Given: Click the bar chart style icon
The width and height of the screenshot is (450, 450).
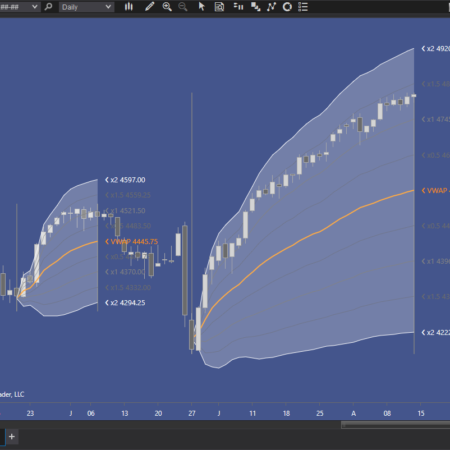Looking at the screenshot, I should 129,7.
